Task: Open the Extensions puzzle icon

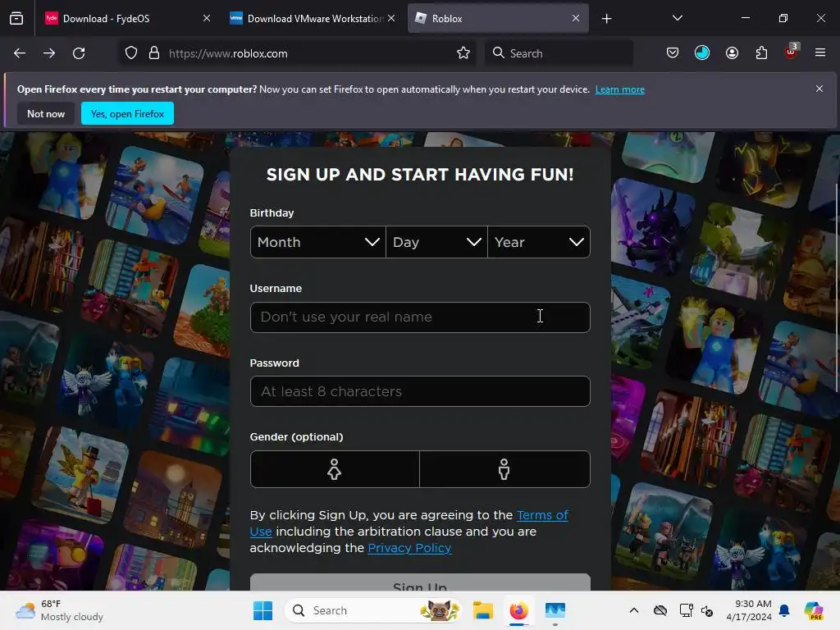Action: (x=761, y=52)
